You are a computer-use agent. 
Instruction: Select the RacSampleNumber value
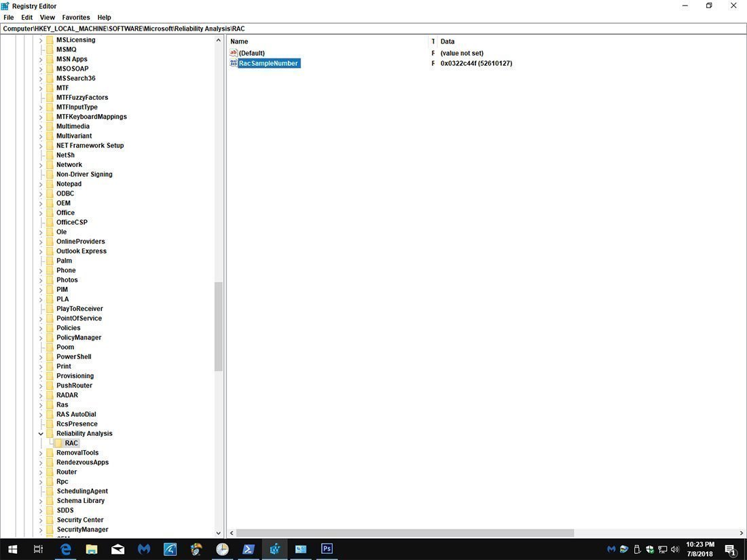click(269, 63)
